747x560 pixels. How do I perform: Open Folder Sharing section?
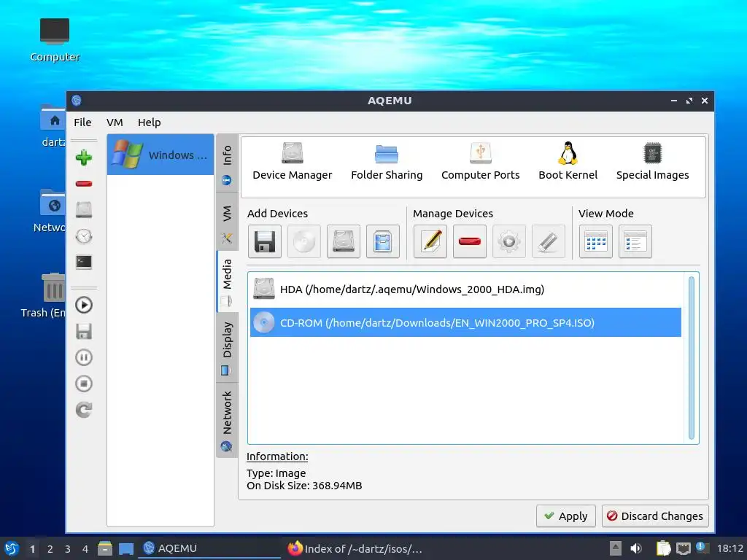(x=387, y=161)
